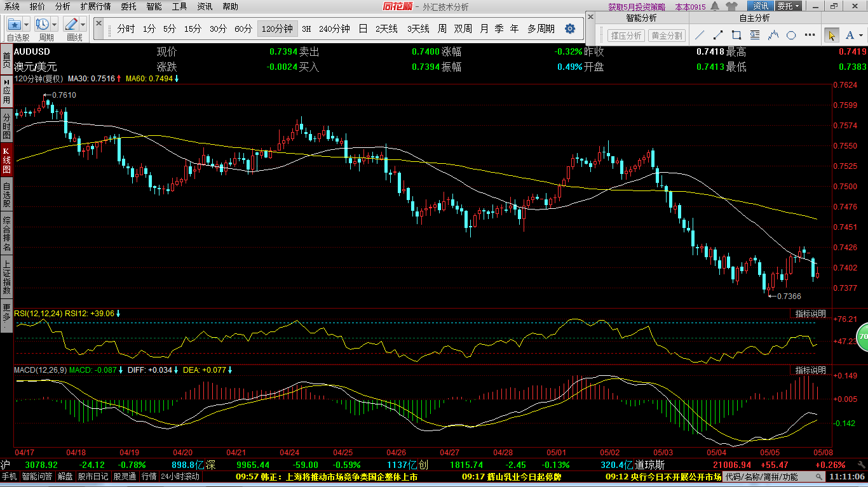Switch to 1分 period
This screenshot has width=868, height=487.
[x=149, y=29]
